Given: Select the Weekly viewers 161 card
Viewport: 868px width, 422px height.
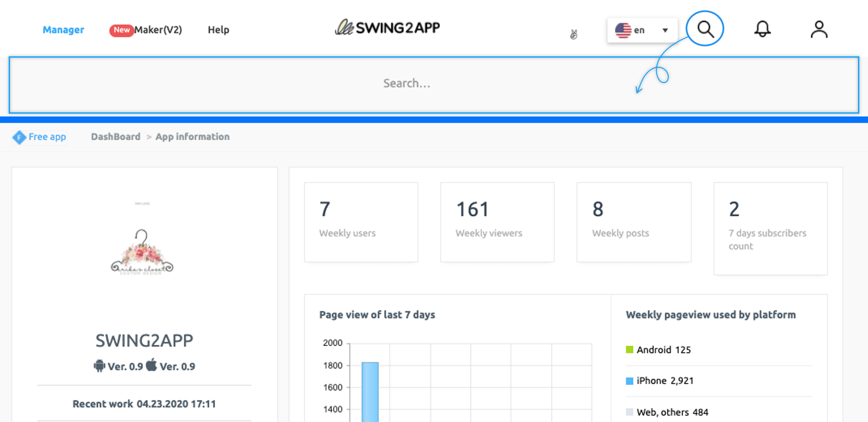Looking at the screenshot, I should click(x=497, y=222).
